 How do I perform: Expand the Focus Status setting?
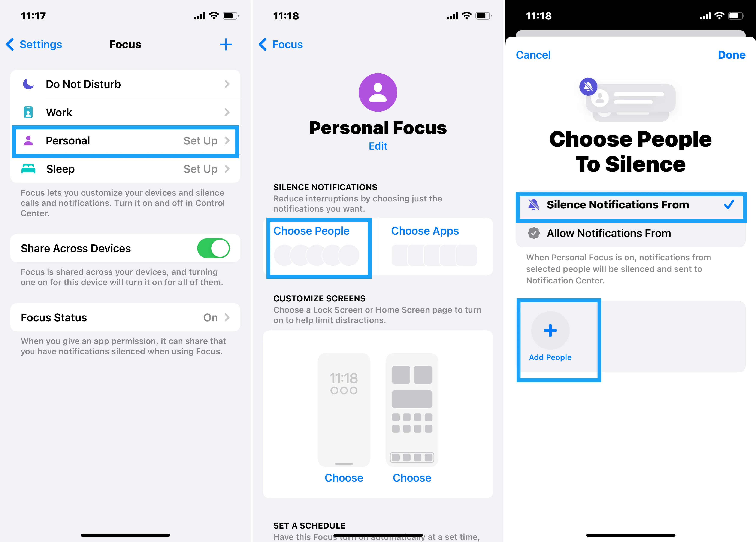click(x=126, y=317)
